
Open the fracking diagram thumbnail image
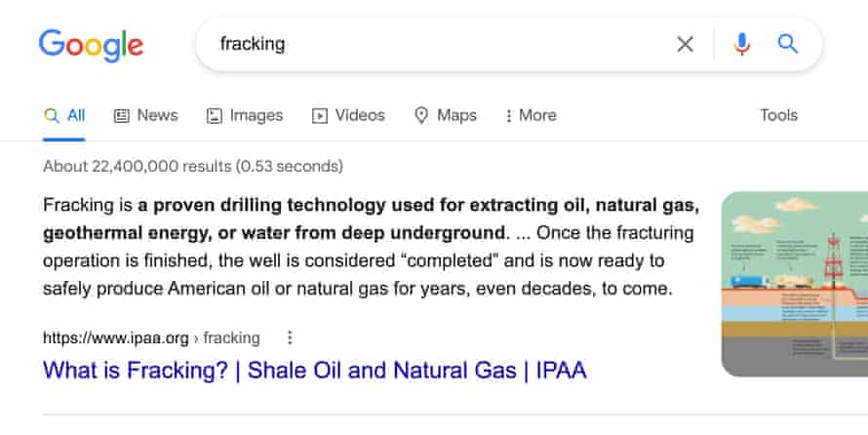coord(795,283)
